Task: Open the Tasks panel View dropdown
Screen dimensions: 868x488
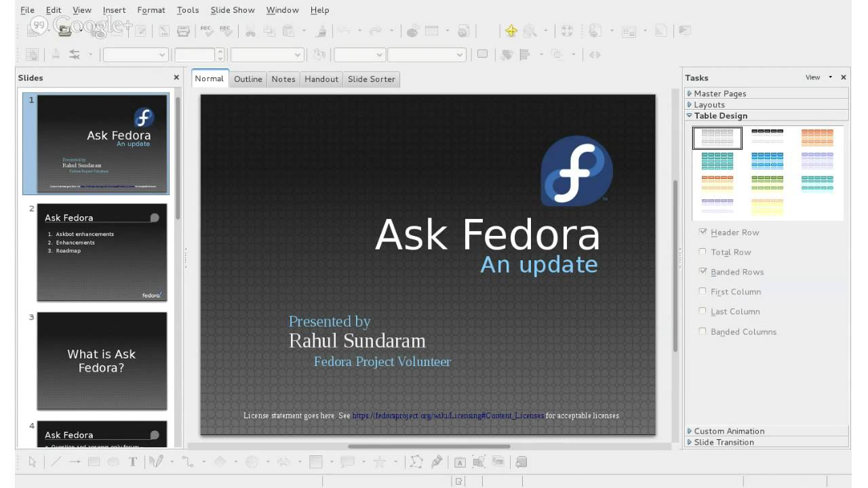Action: point(818,77)
